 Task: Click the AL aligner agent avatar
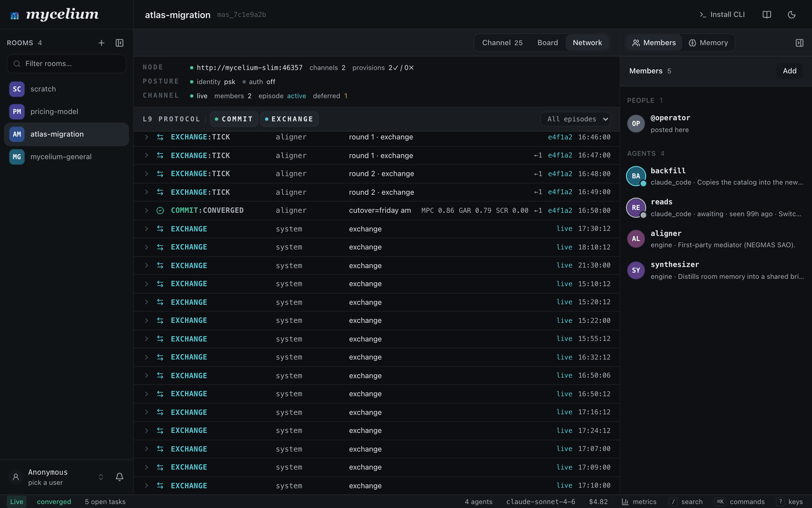coord(636,239)
